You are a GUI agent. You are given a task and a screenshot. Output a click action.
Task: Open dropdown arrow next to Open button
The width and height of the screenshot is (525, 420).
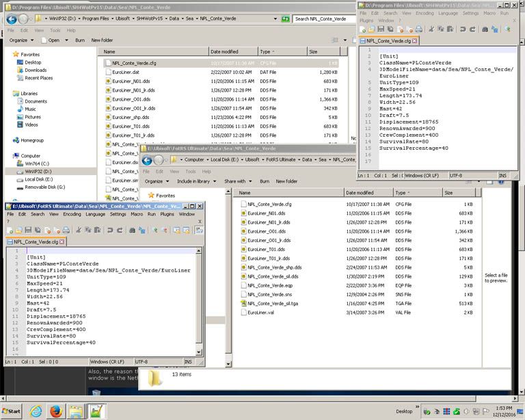tap(66, 40)
